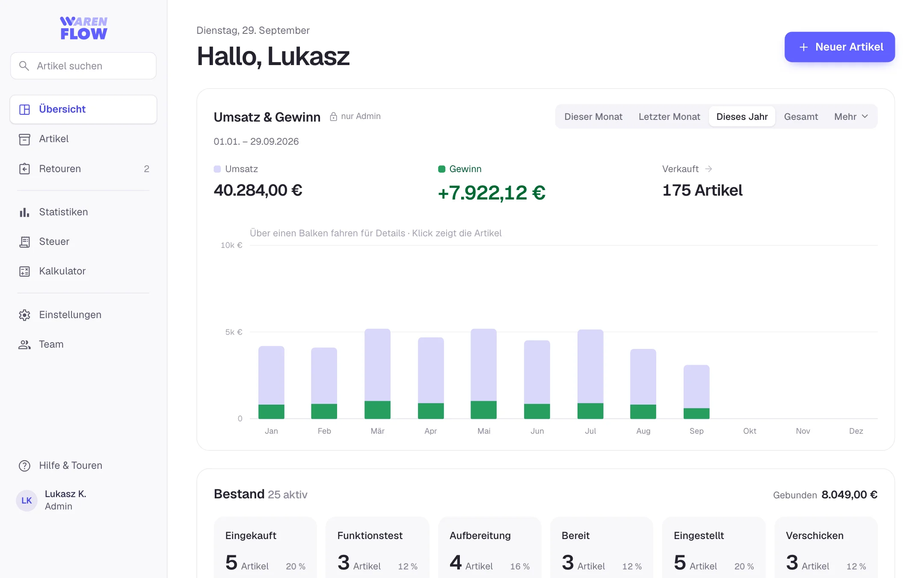
Task: Open the Lukasz K. Admin profile
Action: (x=83, y=501)
